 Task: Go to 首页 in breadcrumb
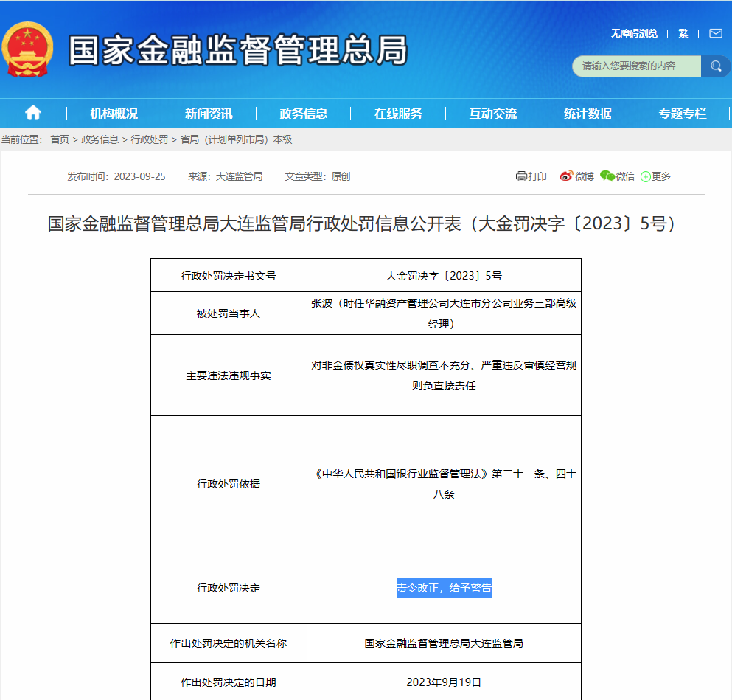pos(60,139)
